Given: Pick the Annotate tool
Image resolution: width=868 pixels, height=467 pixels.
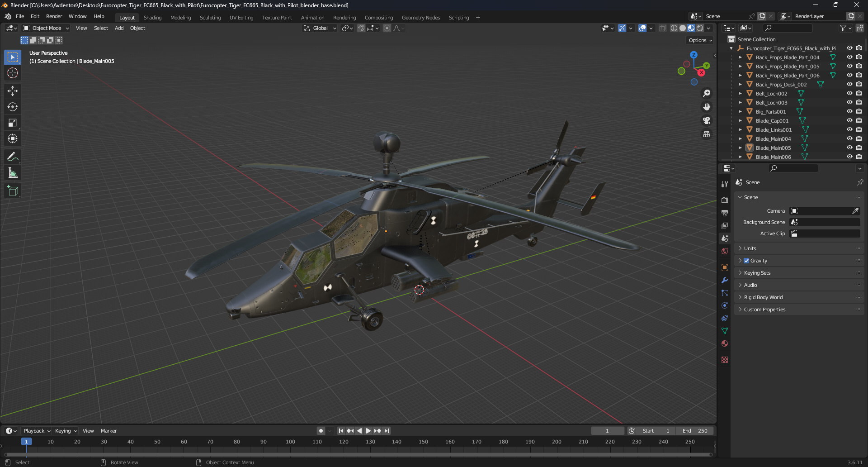Looking at the screenshot, I should coord(13,157).
